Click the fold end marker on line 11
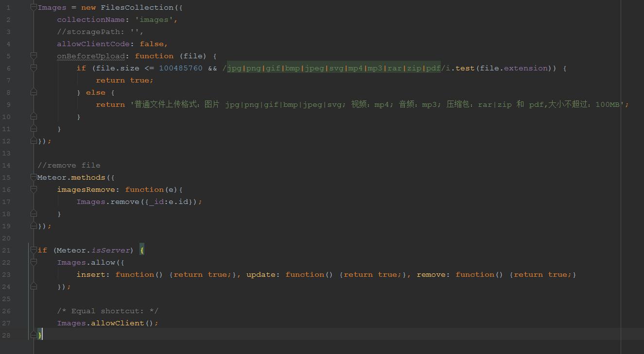644x354 pixels. click(x=34, y=129)
